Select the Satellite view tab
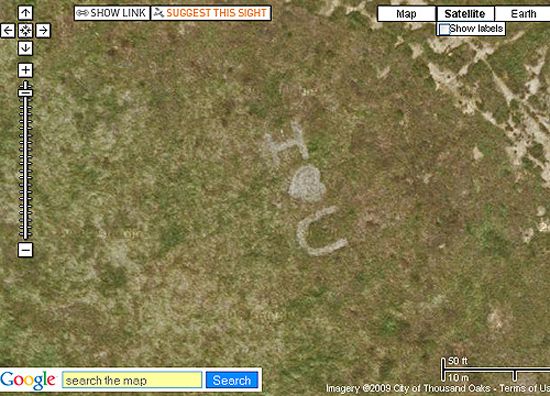 (465, 14)
